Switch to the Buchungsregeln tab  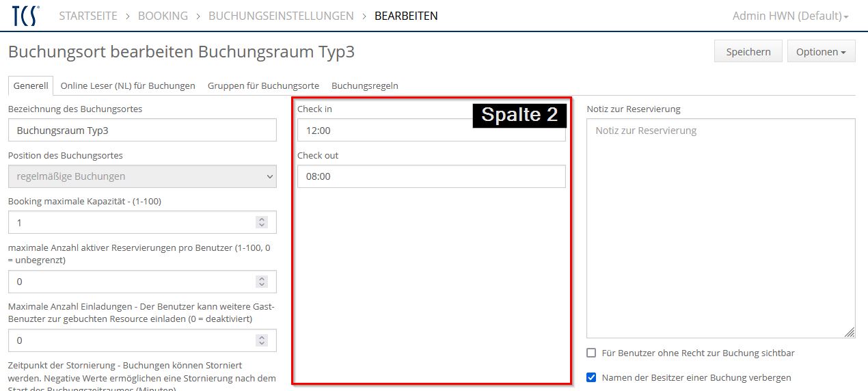[x=364, y=85]
